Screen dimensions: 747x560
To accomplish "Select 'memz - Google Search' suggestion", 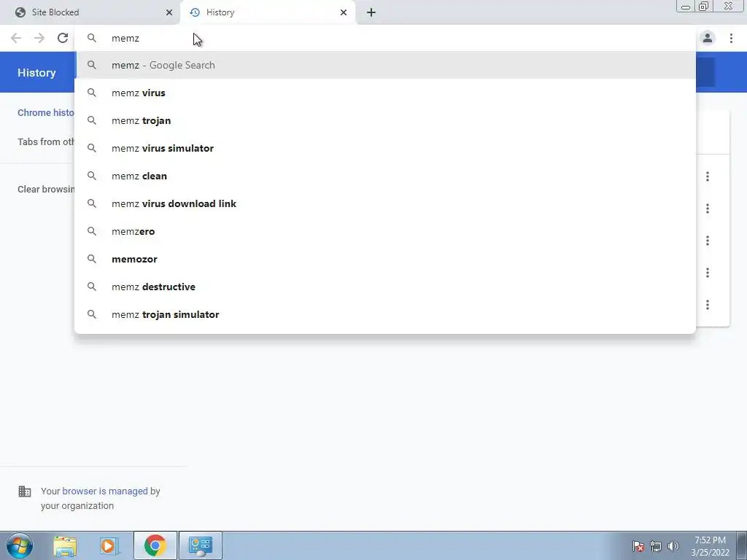I will point(385,65).
